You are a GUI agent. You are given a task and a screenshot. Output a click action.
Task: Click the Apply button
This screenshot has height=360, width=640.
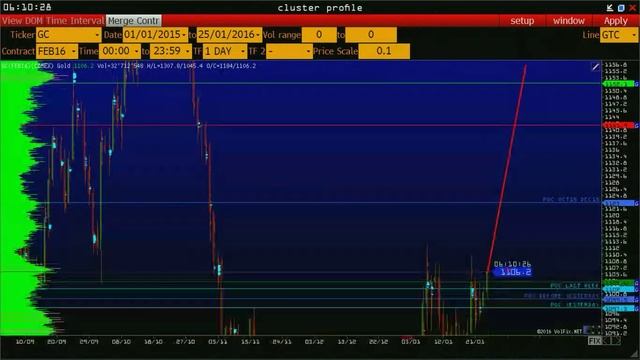(x=616, y=20)
